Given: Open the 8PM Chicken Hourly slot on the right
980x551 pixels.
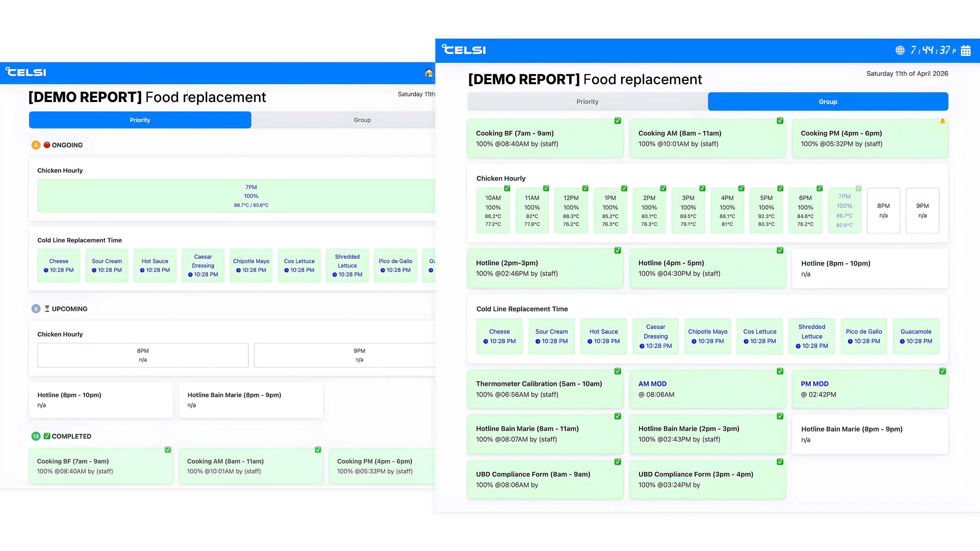Looking at the screenshot, I should (x=883, y=211).
